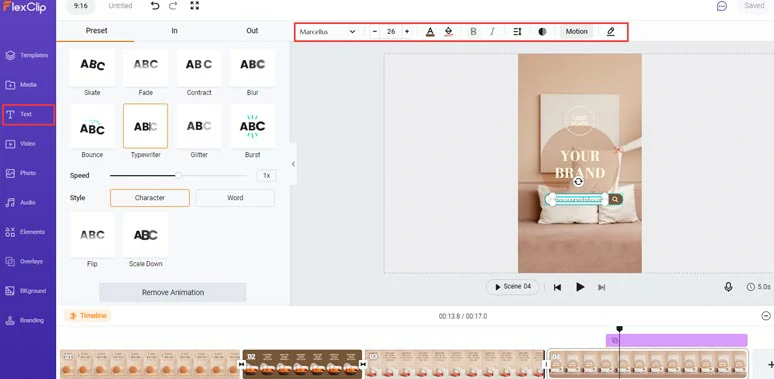Open the text style pen tool
Screen dimensions: 774x379
[x=611, y=32]
